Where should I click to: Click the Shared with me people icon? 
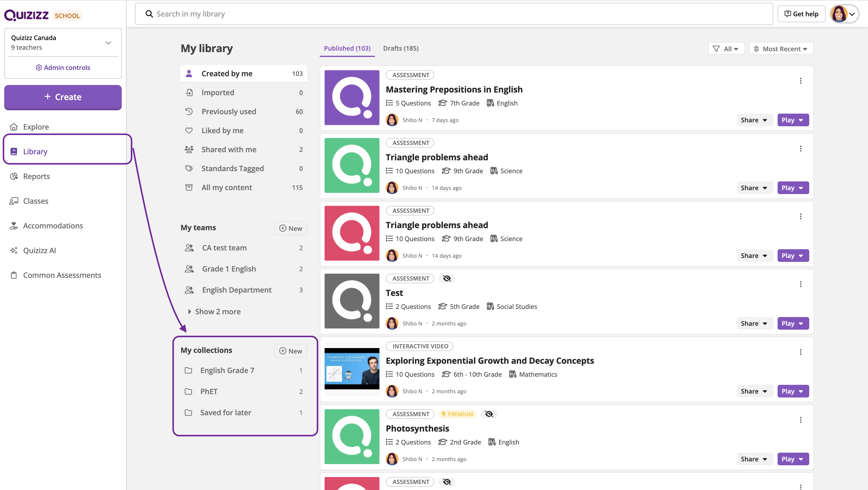(x=189, y=149)
